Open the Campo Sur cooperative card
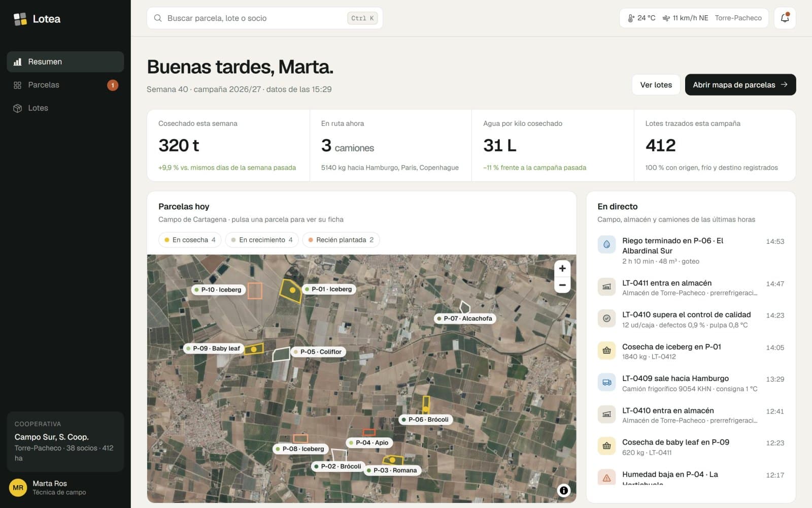The image size is (812, 508). click(x=65, y=441)
